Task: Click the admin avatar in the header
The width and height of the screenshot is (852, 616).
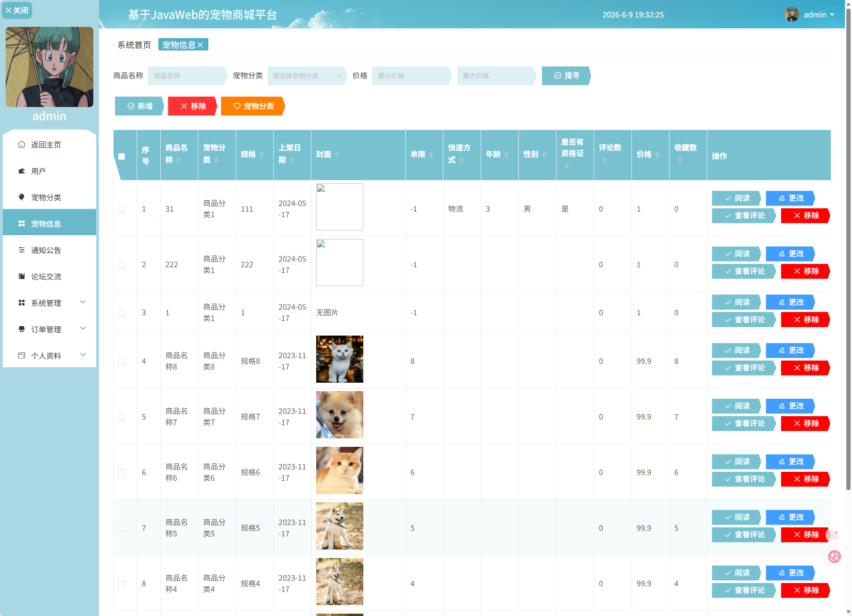Action: coord(792,15)
